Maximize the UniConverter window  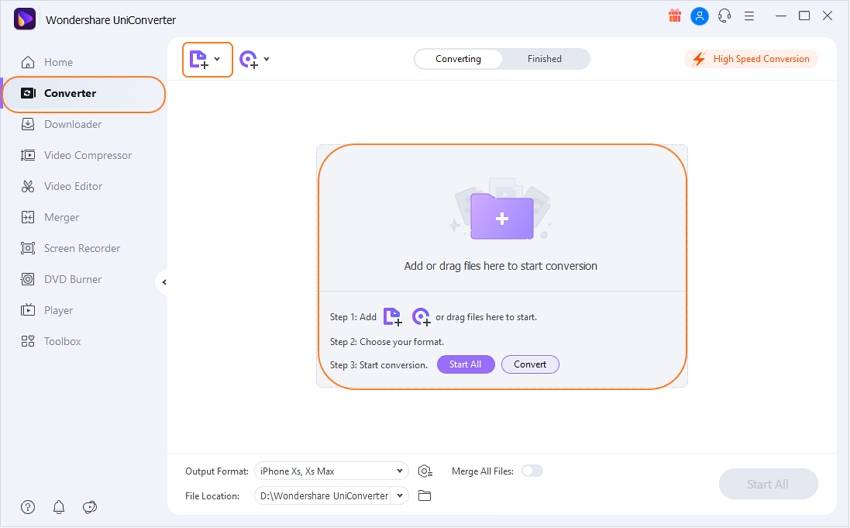(804, 16)
